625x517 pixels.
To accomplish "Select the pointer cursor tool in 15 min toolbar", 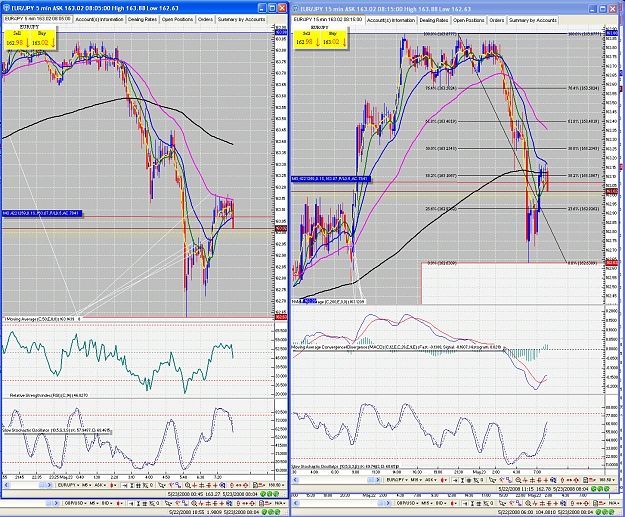I will (x=492, y=480).
